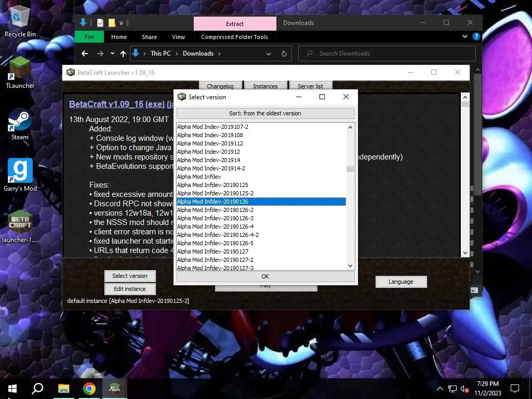Select Alpha Mod Infdev entry
This screenshot has height=399, width=532.
click(261, 177)
